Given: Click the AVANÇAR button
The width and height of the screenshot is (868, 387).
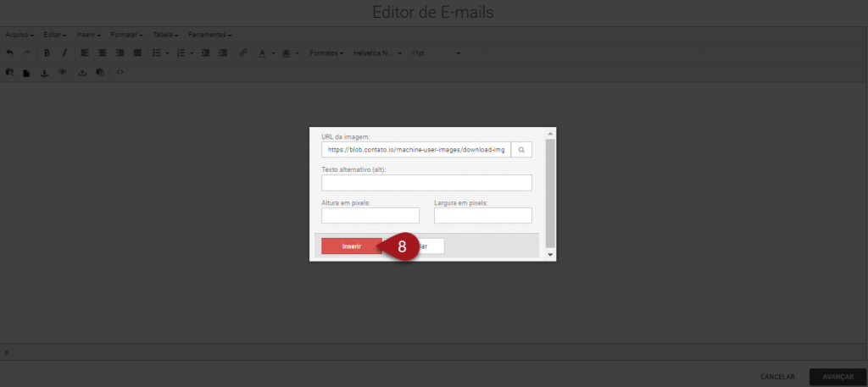Looking at the screenshot, I should click(x=837, y=377).
